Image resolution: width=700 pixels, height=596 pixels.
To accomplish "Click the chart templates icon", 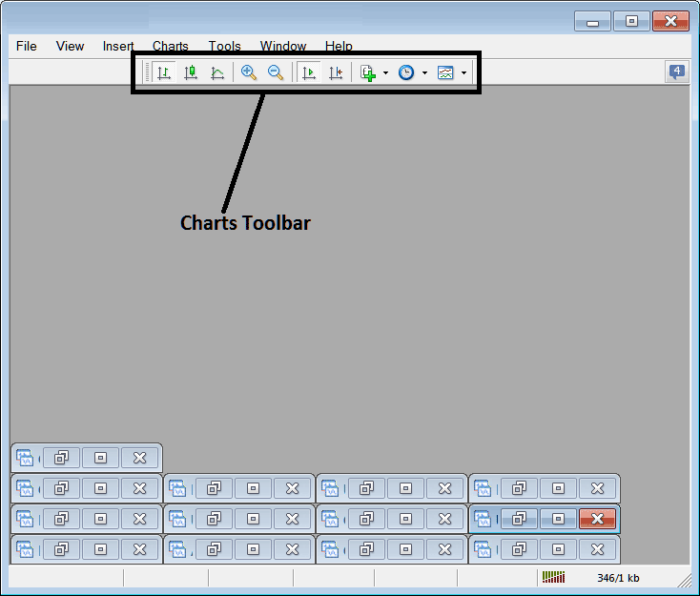I will (x=445, y=72).
